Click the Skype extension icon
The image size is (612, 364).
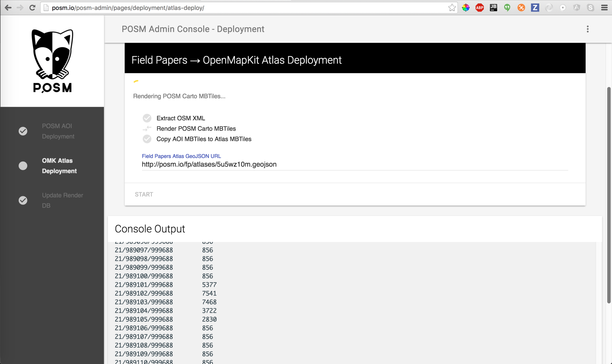tap(590, 8)
